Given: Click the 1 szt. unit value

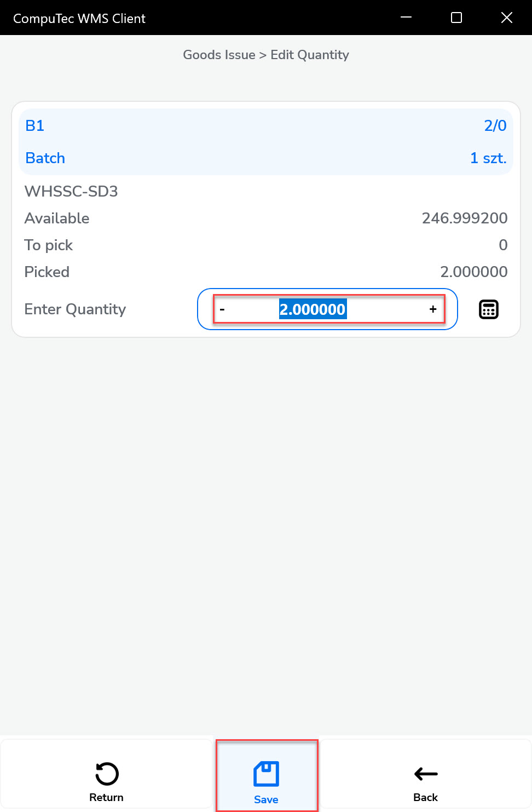Looking at the screenshot, I should [488, 158].
